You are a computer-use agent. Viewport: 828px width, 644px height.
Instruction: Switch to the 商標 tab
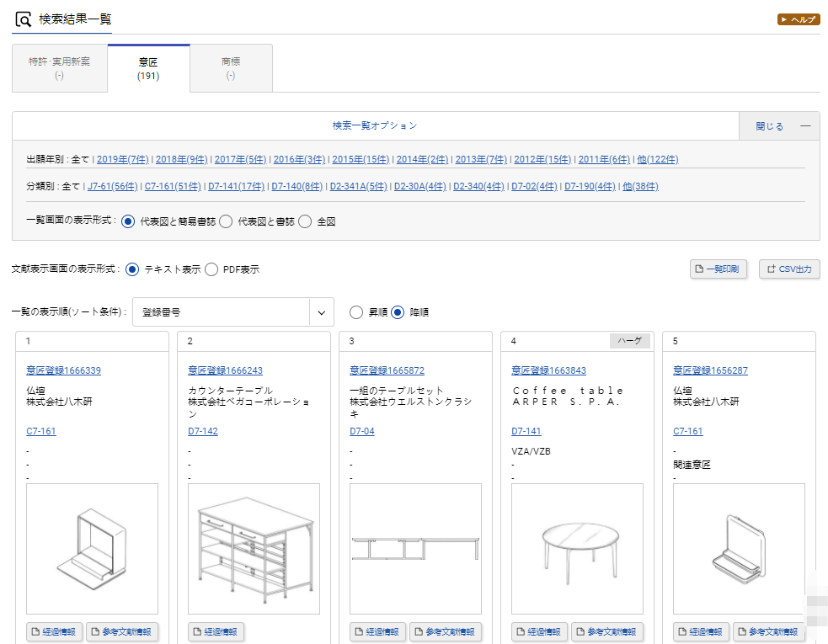pos(230,67)
